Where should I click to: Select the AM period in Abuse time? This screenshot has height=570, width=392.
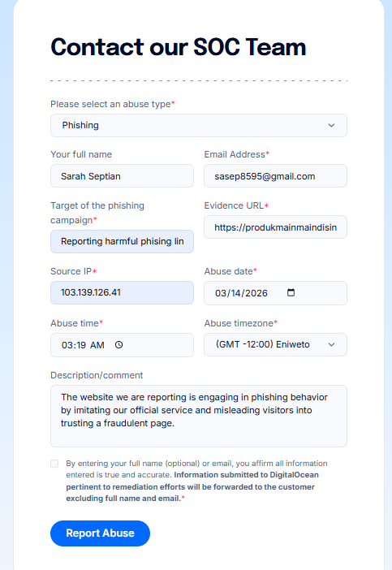pos(97,345)
